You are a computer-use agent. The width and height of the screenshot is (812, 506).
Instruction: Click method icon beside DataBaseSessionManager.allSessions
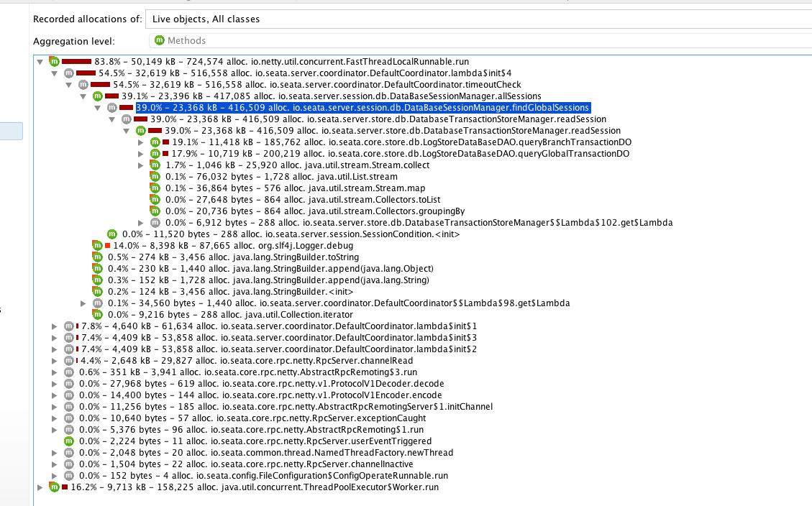point(97,96)
